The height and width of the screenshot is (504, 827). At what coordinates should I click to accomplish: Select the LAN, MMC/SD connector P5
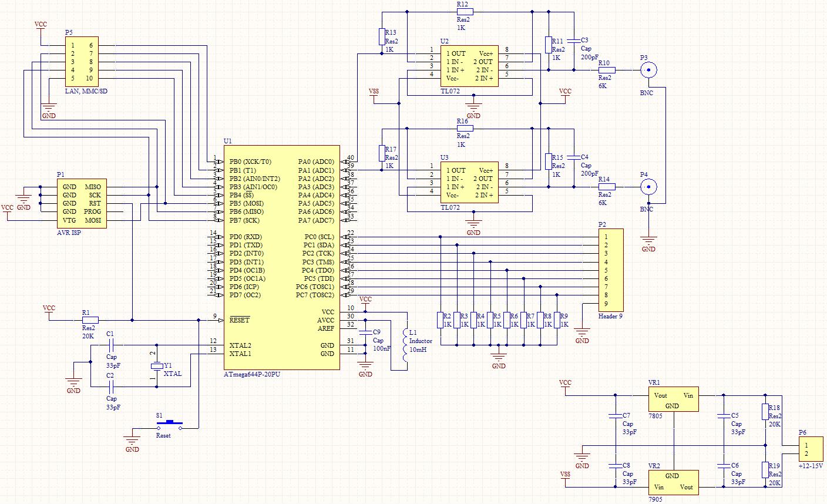[82, 62]
